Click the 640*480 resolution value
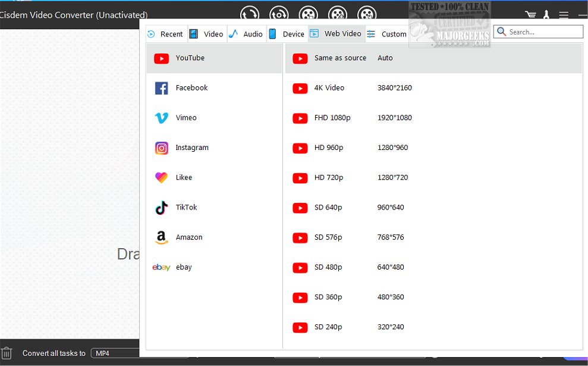The image size is (588, 366). coord(391,267)
